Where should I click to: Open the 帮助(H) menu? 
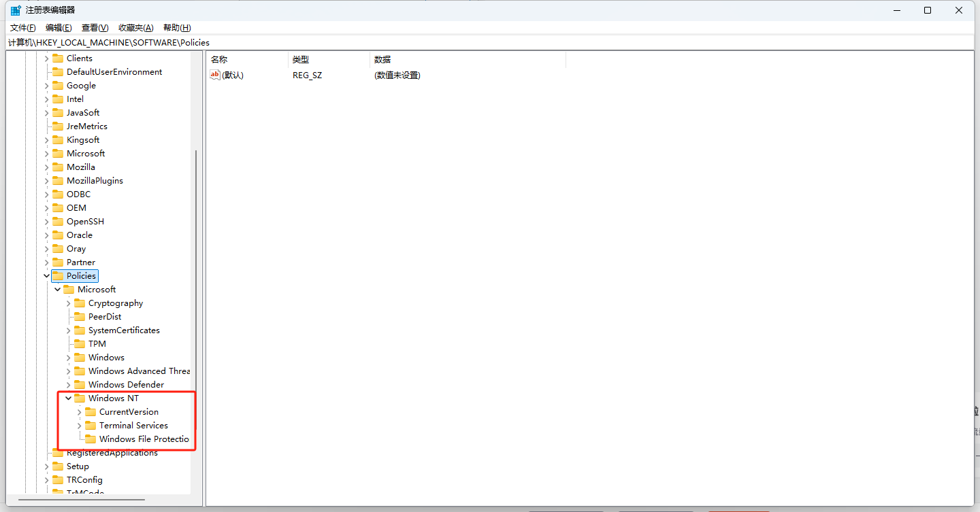click(177, 28)
